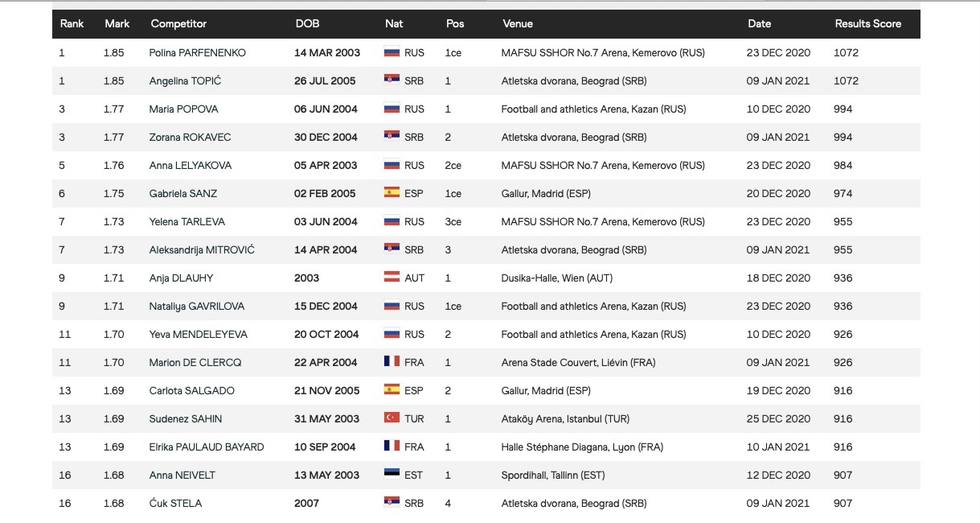
Task: Click the Spanish flag in Gabriela Sanz's row
Action: click(392, 193)
